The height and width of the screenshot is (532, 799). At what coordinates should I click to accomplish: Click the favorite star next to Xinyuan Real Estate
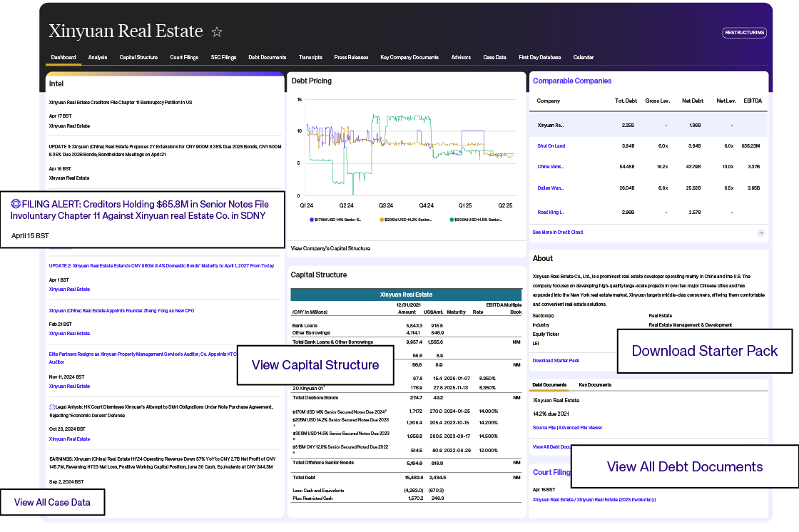click(x=217, y=33)
